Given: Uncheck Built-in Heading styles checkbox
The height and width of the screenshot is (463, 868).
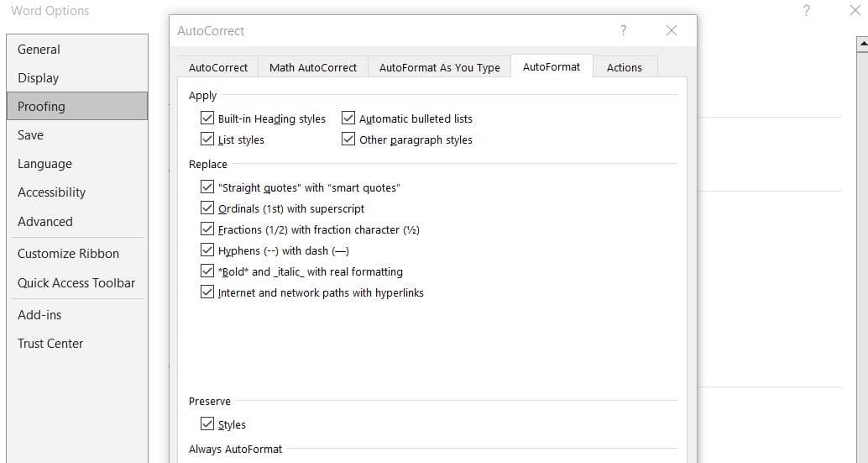Looking at the screenshot, I should 207,118.
